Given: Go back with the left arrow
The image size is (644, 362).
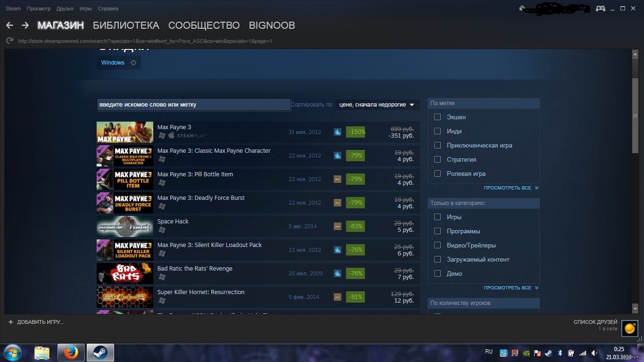Looking at the screenshot, I should point(9,25).
